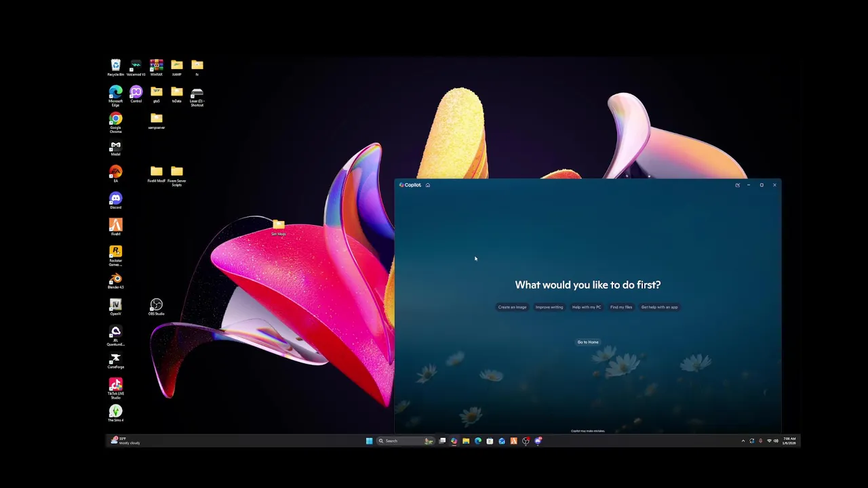The image size is (868, 488).
Task: Select the Rockstar Games launcher shortcut
Action: [115, 256]
